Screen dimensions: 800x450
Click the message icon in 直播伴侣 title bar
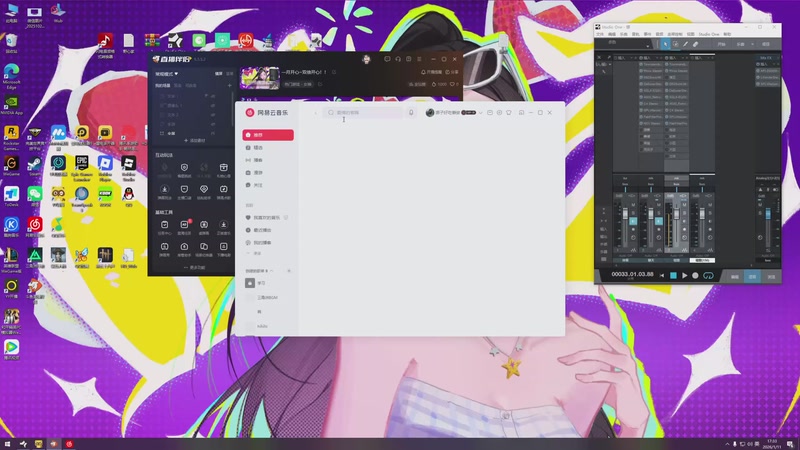pos(387,59)
